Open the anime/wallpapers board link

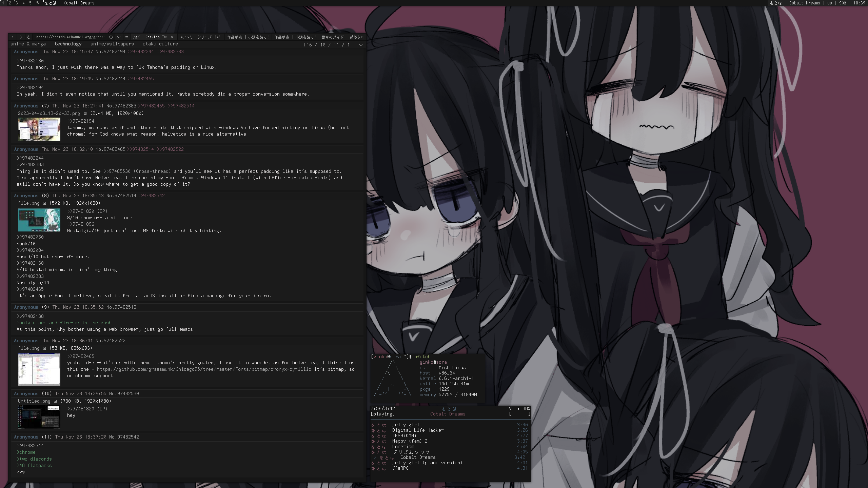click(112, 44)
